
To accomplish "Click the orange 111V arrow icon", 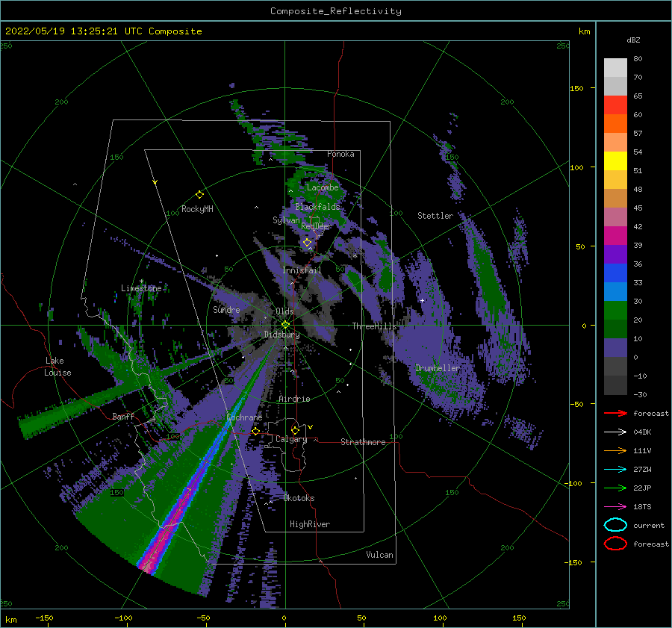I will 615,450.
